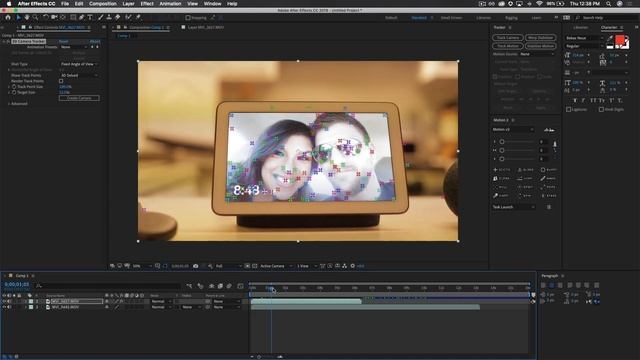The image size is (640, 360).
Task: Select the Roto Brush tool
Action: (129, 18)
